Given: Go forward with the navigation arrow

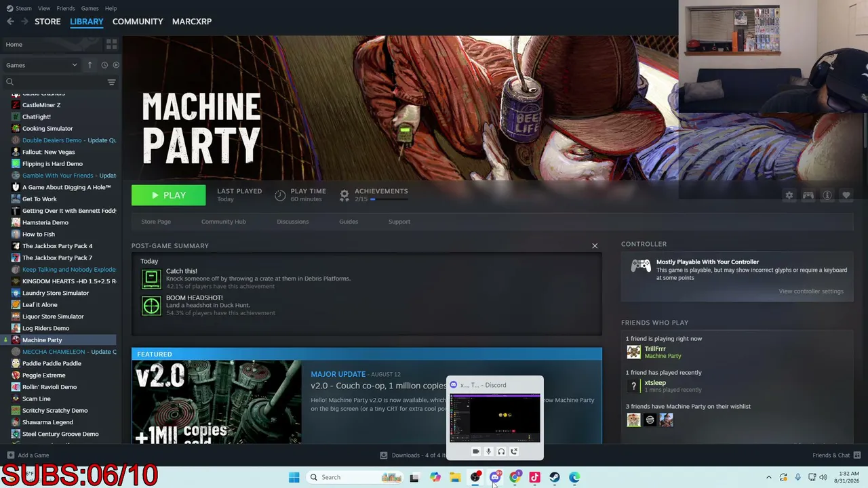Looking at the screenshot, I should 25,22.
